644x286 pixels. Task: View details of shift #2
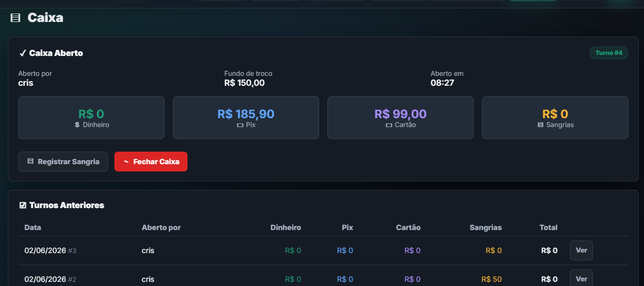coord(581,279)
